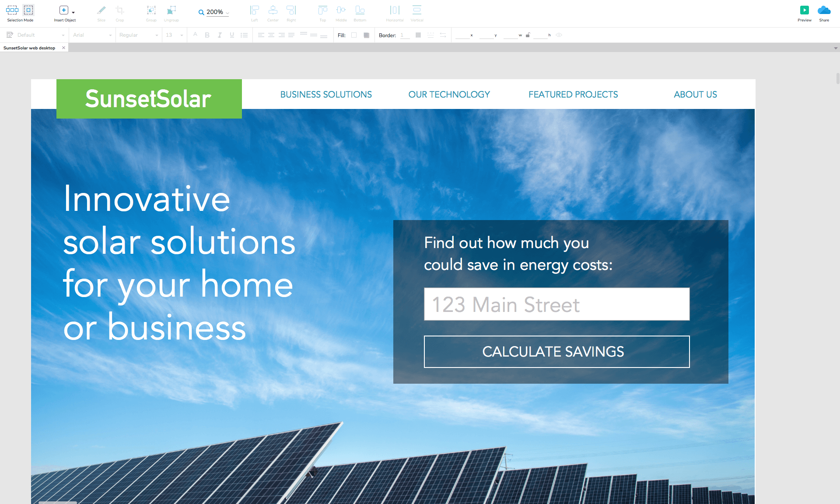
Task: Set text alignment to right
Action: pos(282,35)
